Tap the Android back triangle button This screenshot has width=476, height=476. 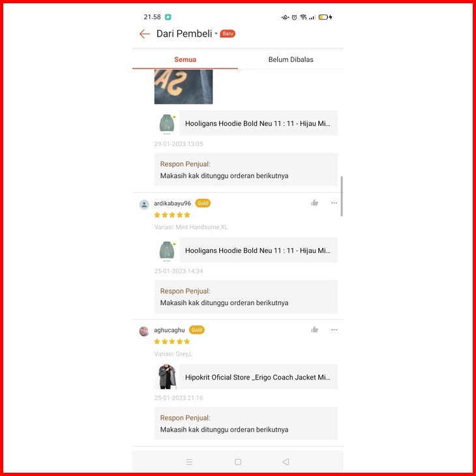[286, 462]
